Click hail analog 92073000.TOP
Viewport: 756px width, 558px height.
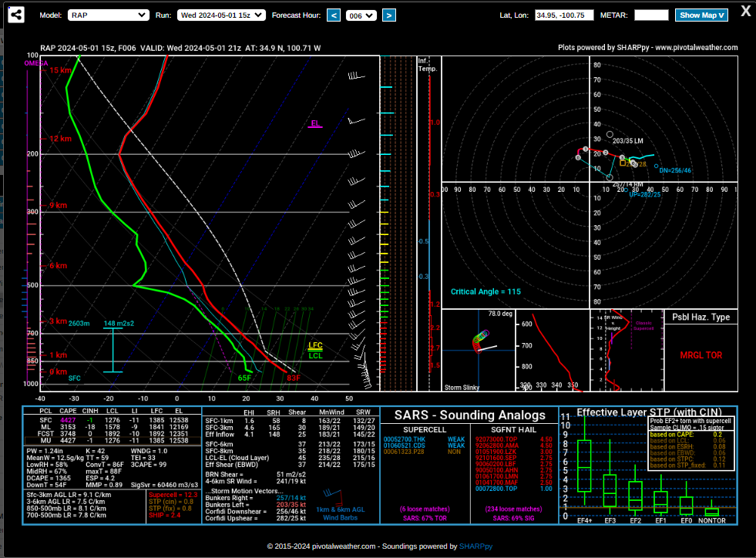496,439
